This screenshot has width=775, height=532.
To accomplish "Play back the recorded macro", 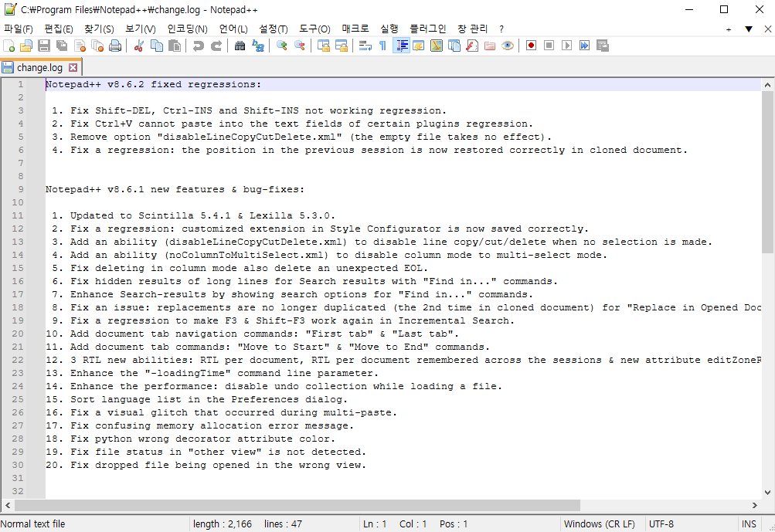I will [x=567, y=46].
